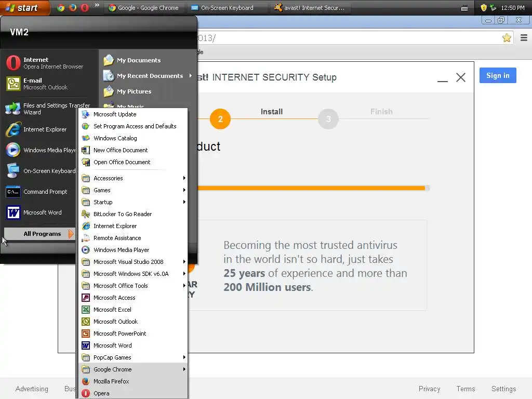Expand Google Chrome program folder
Viewport: 532px width, 399px height.
coord(134,369)
